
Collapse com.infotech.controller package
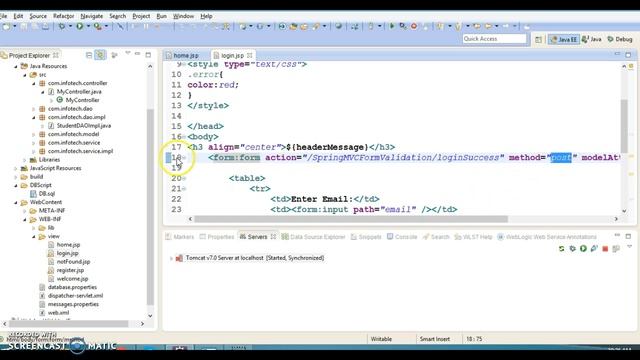[x=34, y=83]
